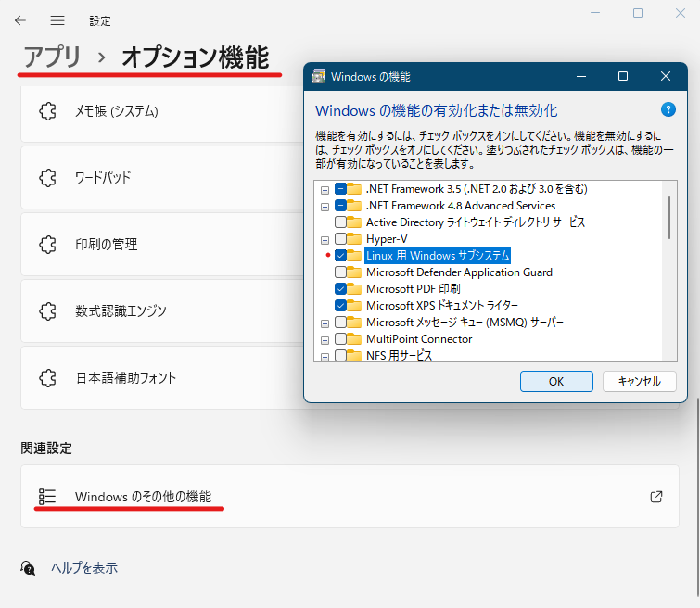Click the 数式認識エンジン feature icon
The height and width of the screenshot is (608, 700).
48,311
